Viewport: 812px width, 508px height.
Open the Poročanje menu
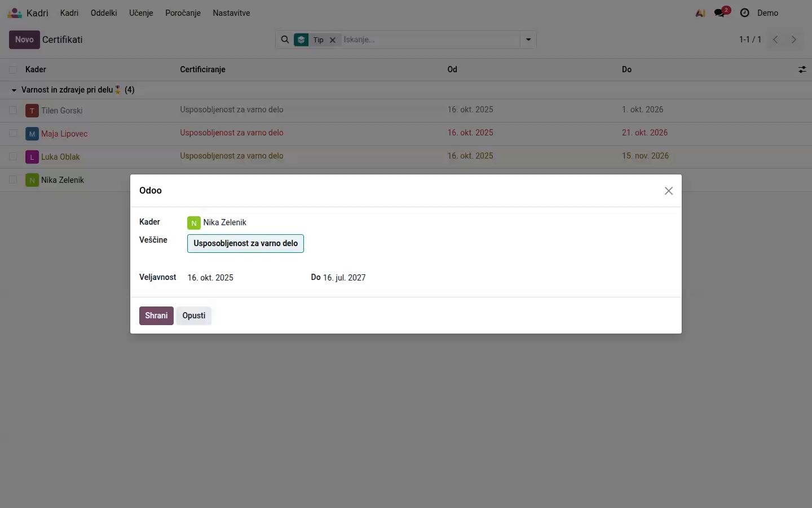[x=183, y=12]
